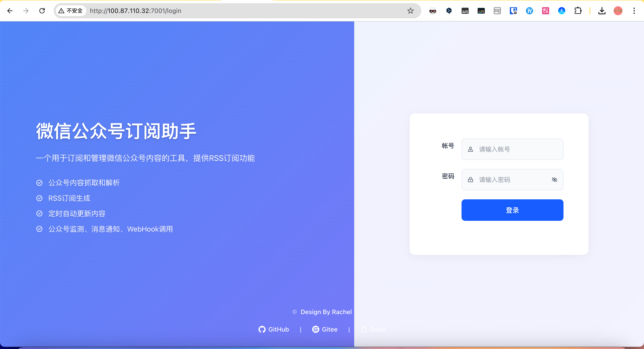The image size is (644, 349).
Task: Go back to previous page
Action: 10,11
